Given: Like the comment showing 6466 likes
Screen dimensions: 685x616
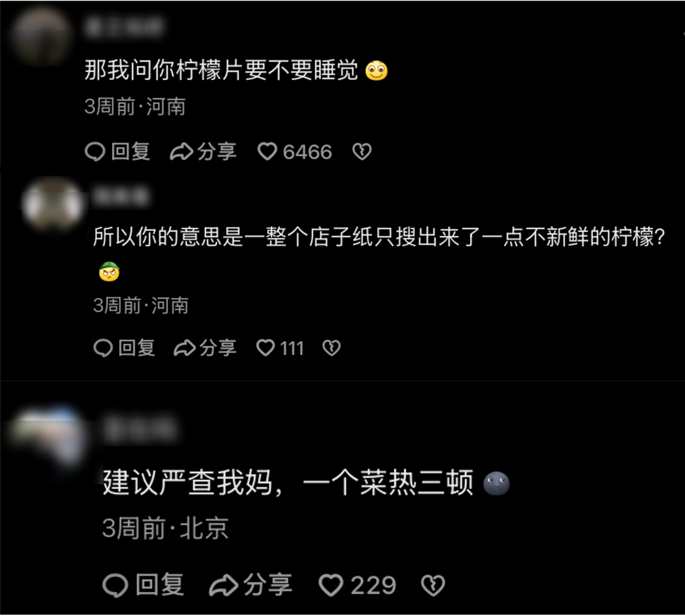Looking at the screenshot, I should [295, 152].
